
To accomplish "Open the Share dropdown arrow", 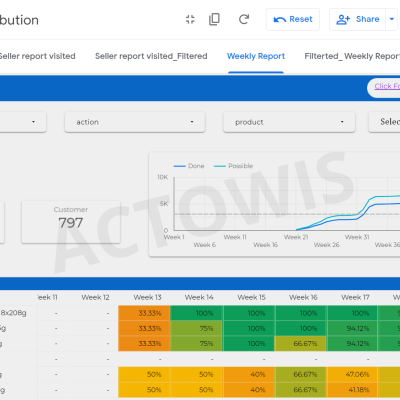I will (392, 19).
